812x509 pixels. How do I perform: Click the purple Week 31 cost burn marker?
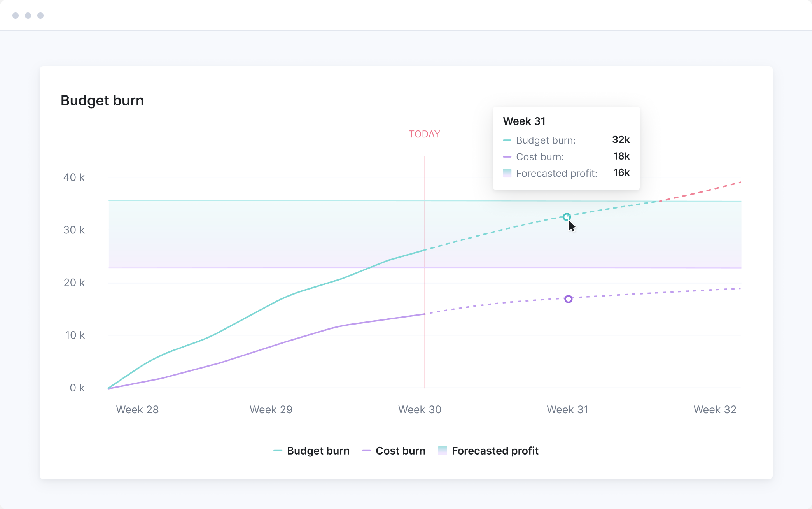[x=569, y=299]
